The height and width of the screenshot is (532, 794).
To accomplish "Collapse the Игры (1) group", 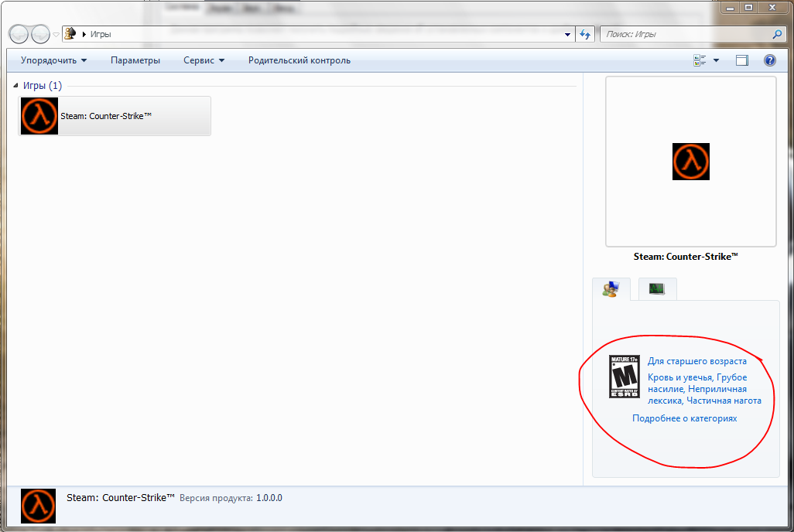I will point(15,86).
